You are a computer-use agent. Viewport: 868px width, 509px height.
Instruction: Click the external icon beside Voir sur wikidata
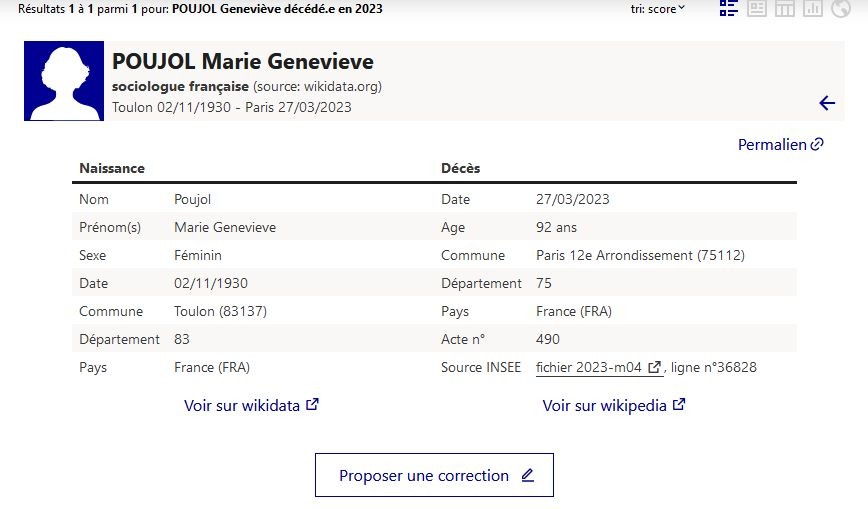coord(312,405)
